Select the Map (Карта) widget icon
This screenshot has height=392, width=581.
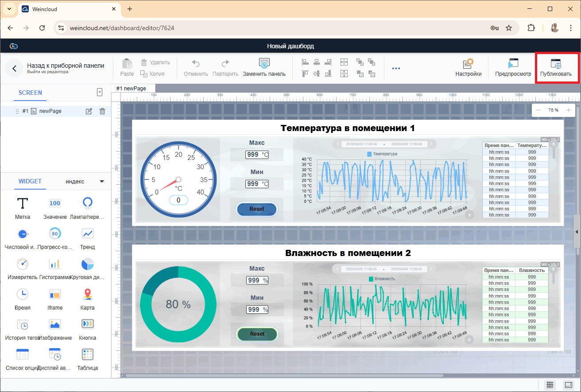(x=87, y=294)
